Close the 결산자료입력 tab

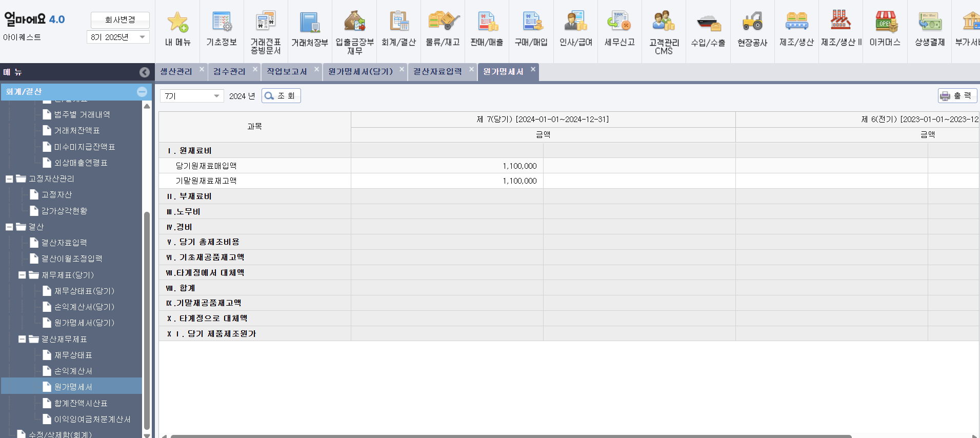point(471,69)
